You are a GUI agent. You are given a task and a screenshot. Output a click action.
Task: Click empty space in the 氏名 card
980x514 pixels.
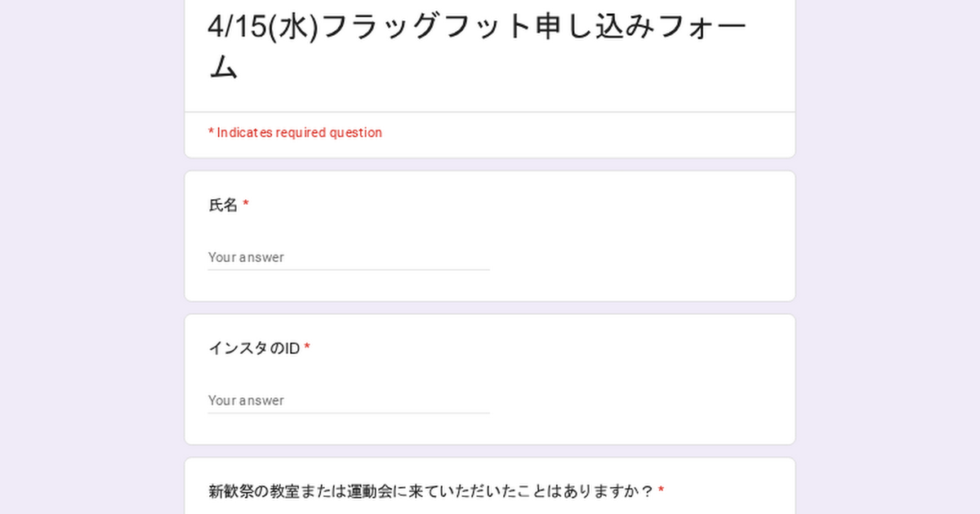pos(637,245)
